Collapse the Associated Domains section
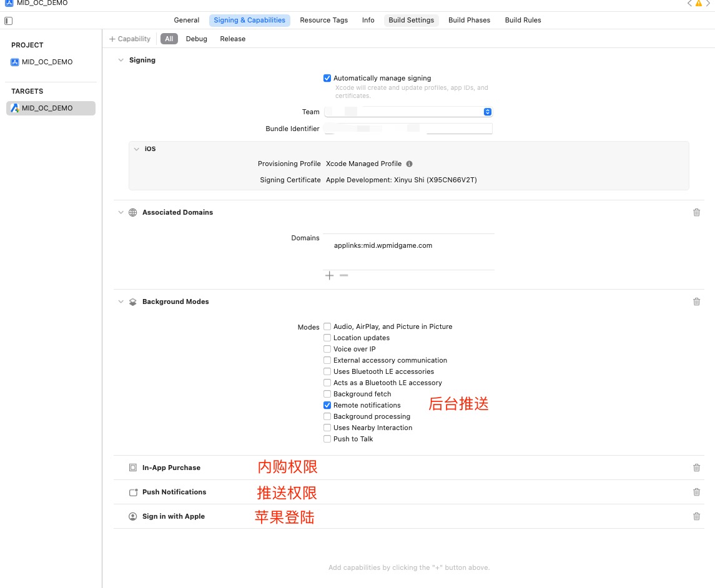The width and height of the screenshot is (715, 588). point(121,212)
